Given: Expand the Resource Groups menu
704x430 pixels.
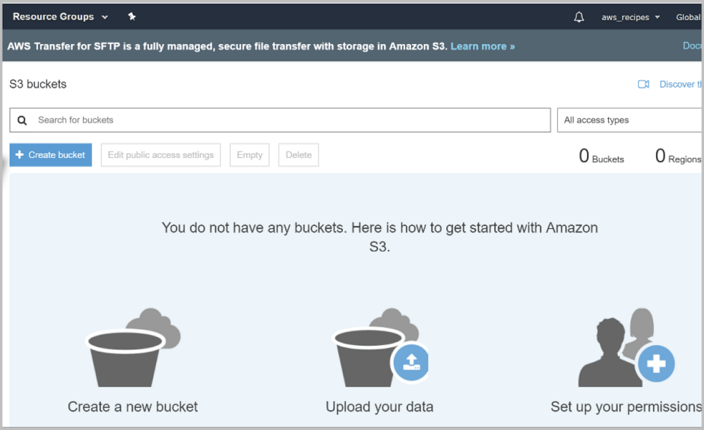Looking at the screenshot, I should pyautogui.click(x=60, y=17).
